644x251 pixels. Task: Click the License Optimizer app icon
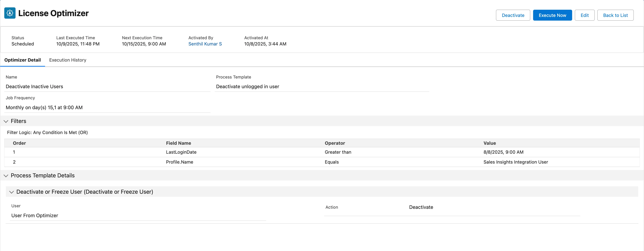[10, 13]
